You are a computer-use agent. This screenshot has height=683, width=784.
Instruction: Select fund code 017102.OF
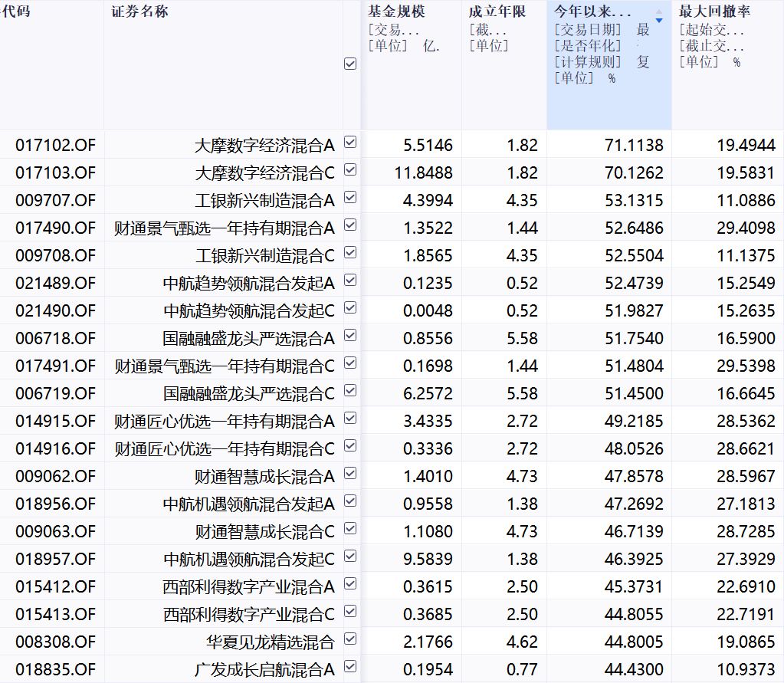click(55, 146)
